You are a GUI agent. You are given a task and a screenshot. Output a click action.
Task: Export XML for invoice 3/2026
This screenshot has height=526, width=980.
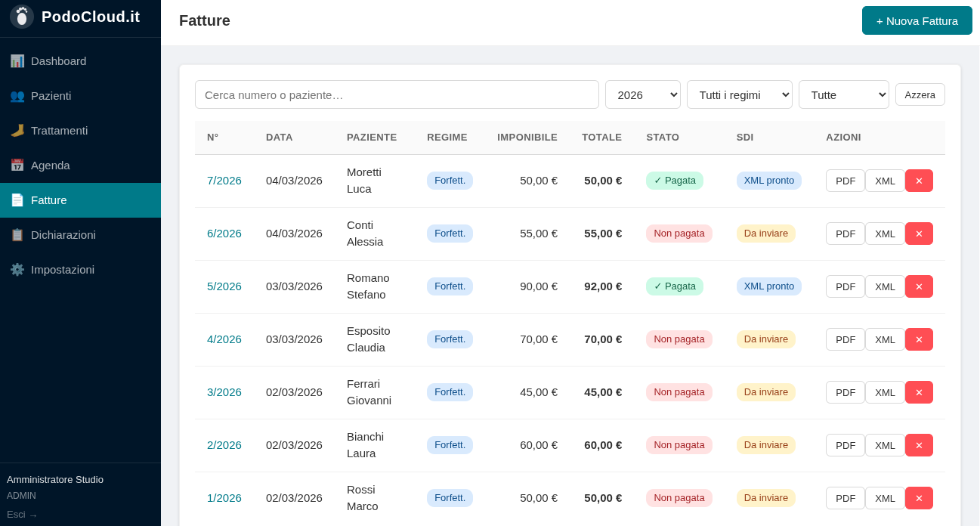coord(885,392)
